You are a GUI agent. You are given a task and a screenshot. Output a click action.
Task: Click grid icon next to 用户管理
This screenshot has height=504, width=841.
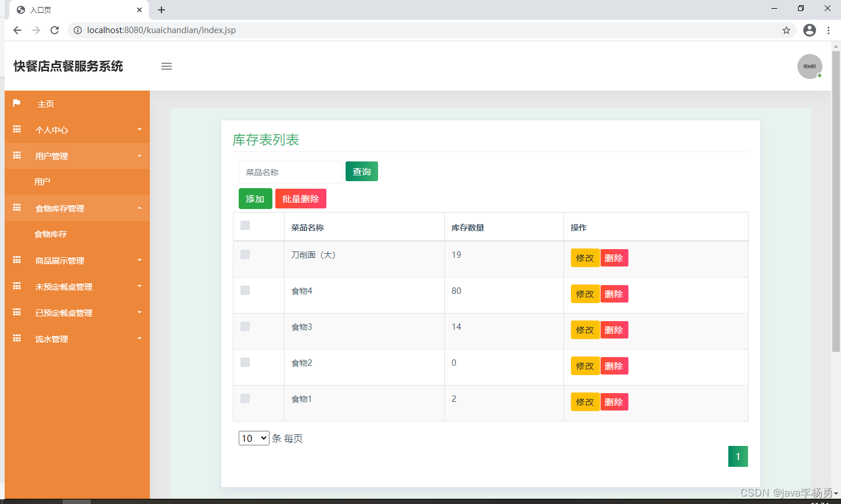17,156
